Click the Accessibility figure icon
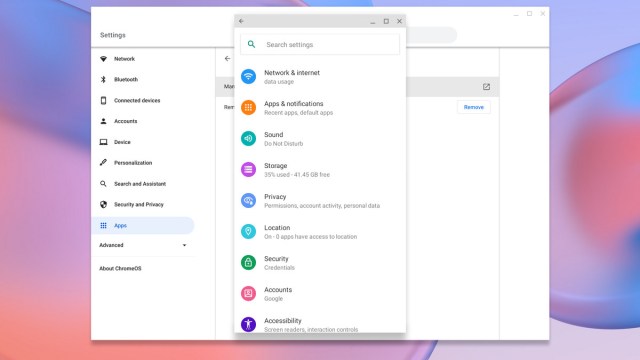 click(248, 324)
